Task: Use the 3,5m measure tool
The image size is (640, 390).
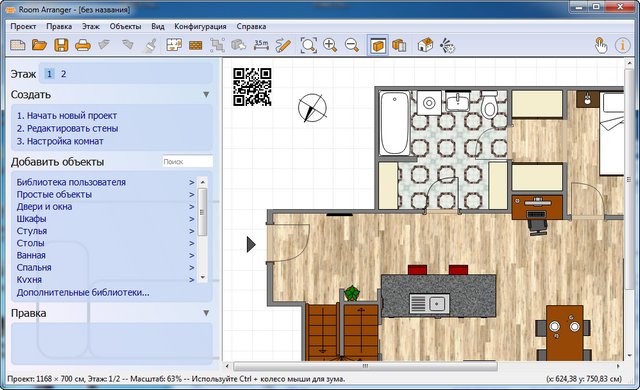Action: pos(261,44)
